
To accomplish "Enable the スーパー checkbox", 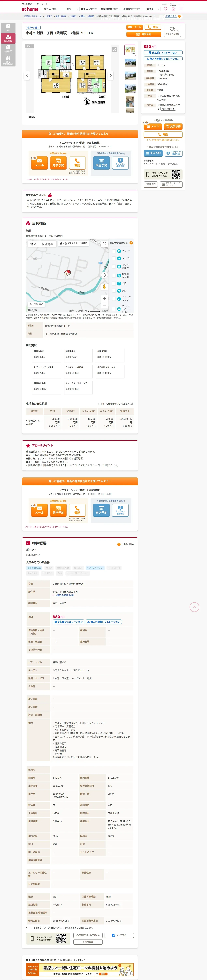I will [x=114, y=258].
